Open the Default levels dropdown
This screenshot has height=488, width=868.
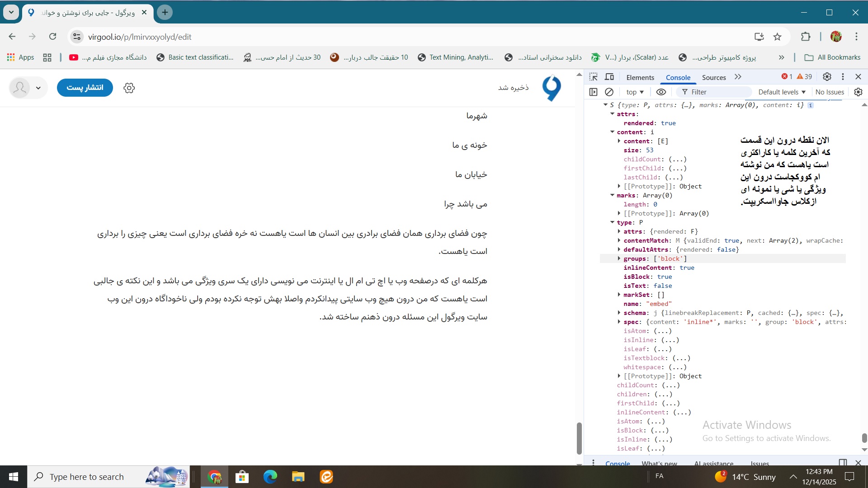pos(782,92)
